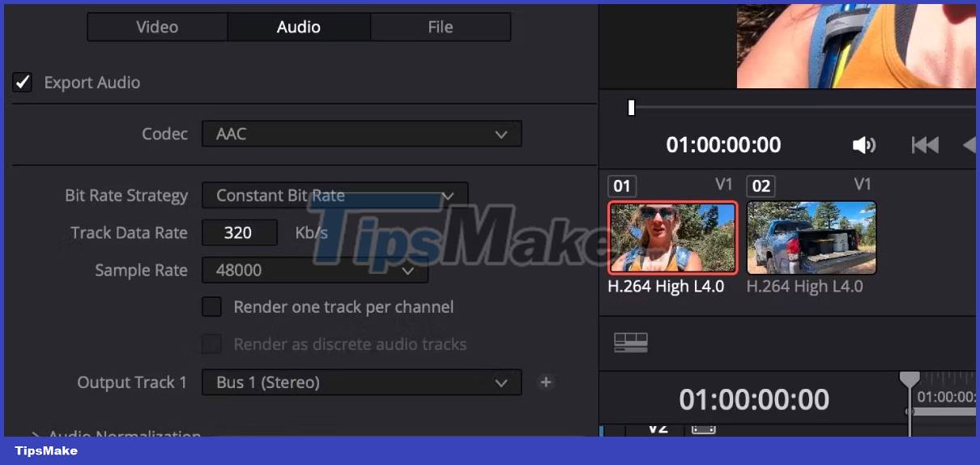Click the timeline playhead marker
Screen dimensions: 980x465
tap(910, 379)
